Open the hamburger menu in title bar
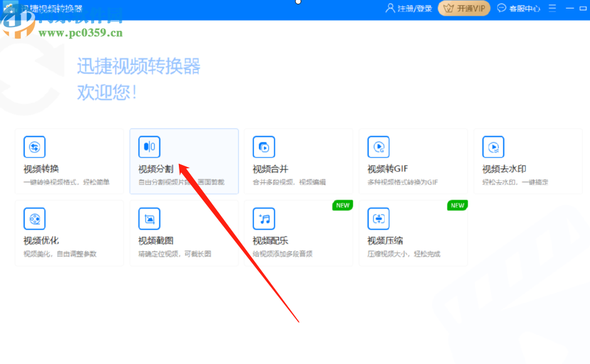This screenshot has width=590, height=364. 552,8
